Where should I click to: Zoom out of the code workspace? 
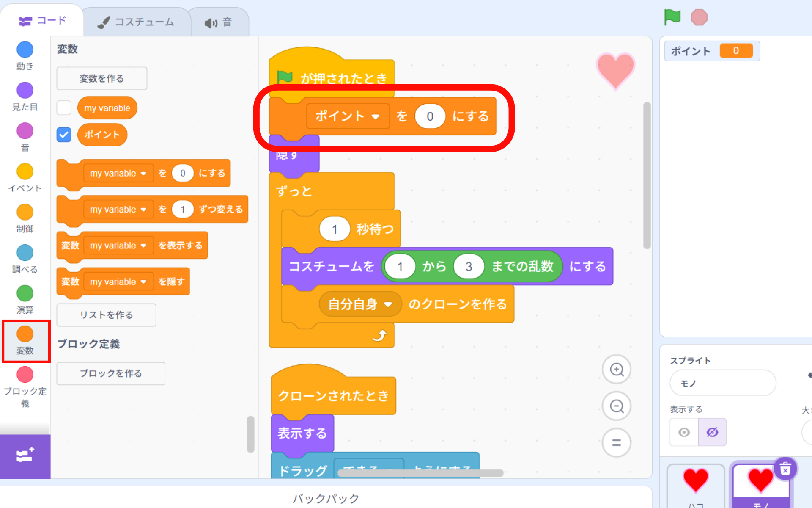(617, 406)
